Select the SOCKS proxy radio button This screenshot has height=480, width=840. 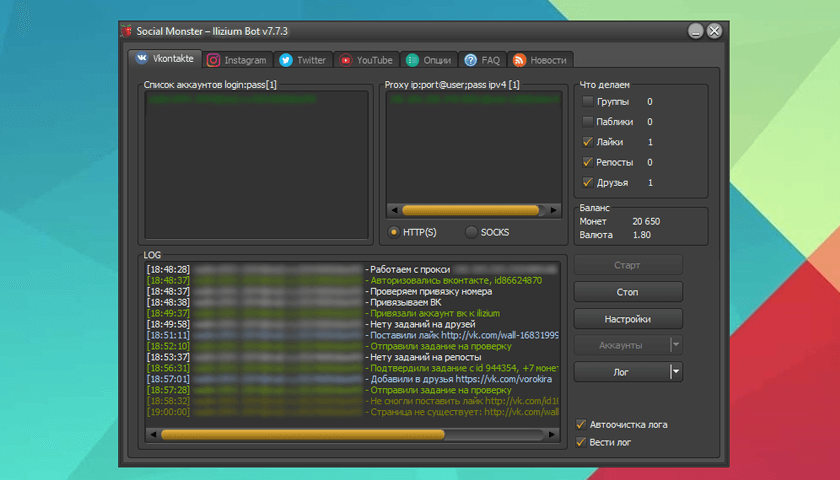[471, 232]
